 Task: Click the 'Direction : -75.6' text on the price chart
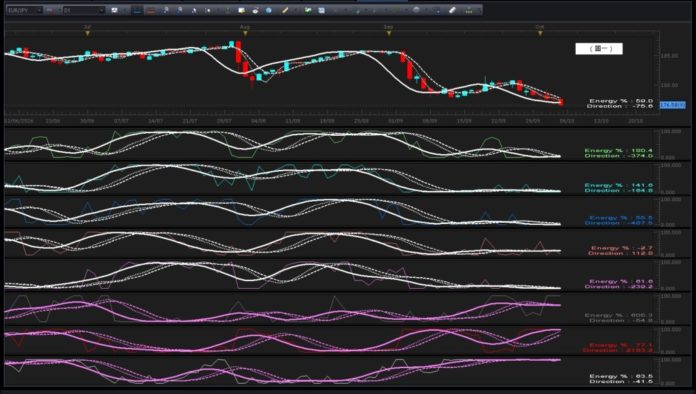(620, 106)
